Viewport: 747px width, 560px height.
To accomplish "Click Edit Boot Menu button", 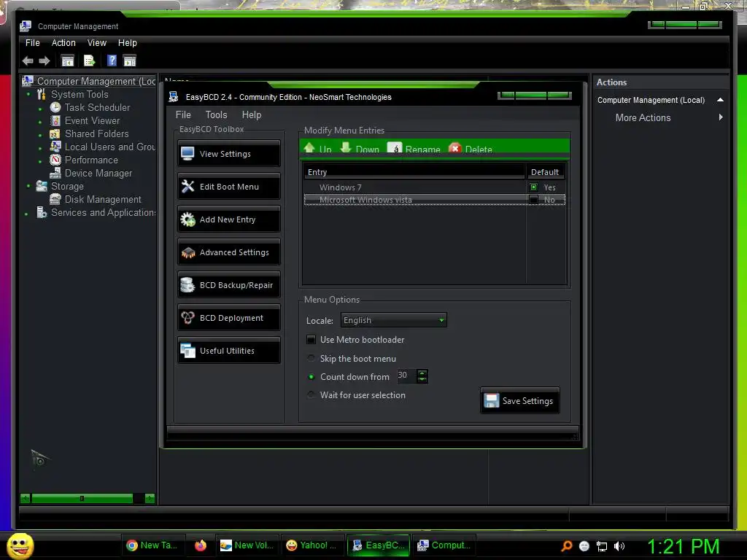I will click(229, 186).
